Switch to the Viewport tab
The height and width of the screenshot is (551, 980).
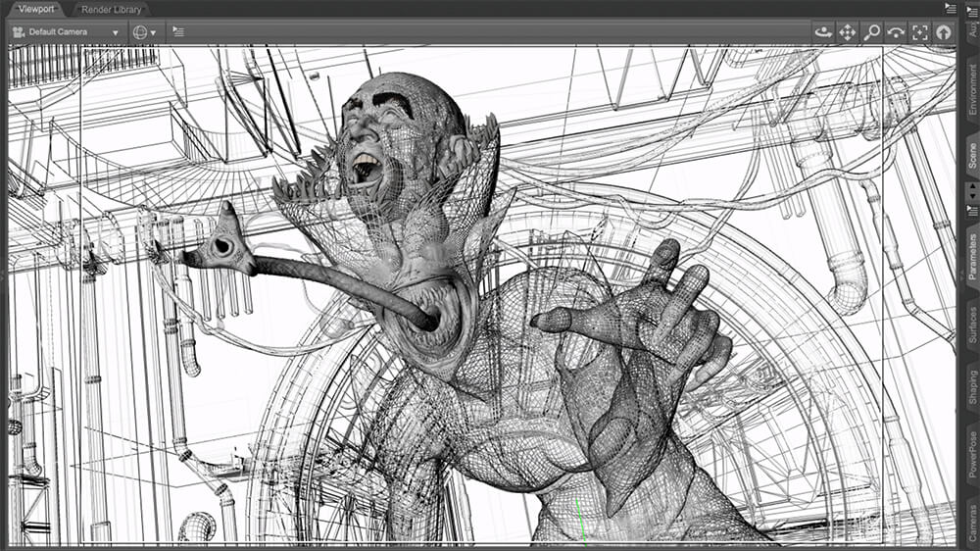click(x=36, y=9)
